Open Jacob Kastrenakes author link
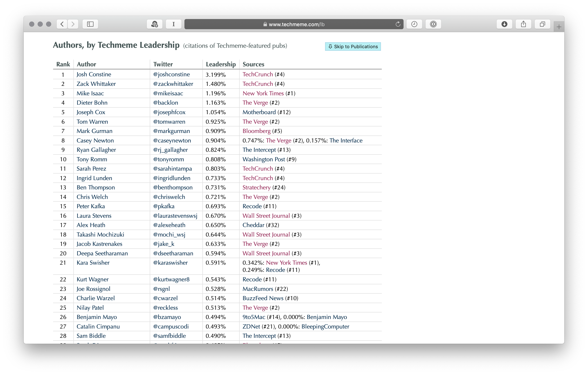This screenshot has height=375, width=588. (99, 244)
